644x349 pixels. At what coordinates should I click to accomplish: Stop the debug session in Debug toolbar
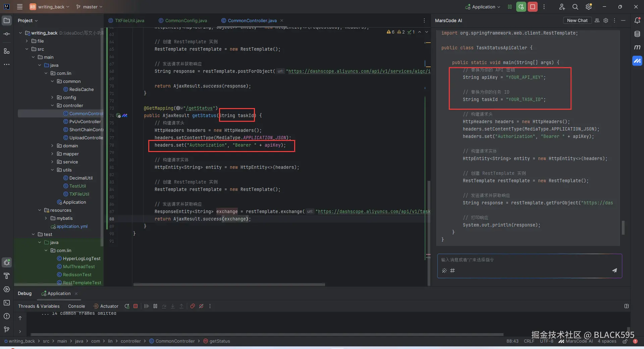pos(136,306)
